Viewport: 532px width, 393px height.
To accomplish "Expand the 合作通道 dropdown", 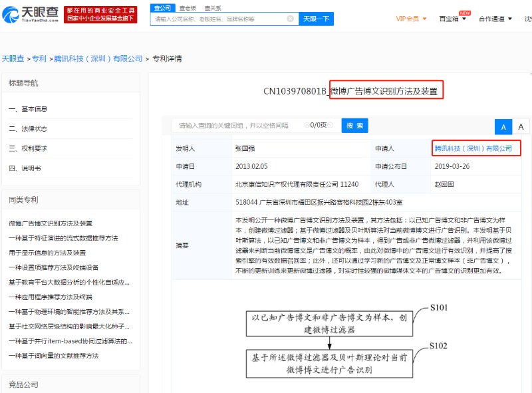I will click(x=495, y=19).
